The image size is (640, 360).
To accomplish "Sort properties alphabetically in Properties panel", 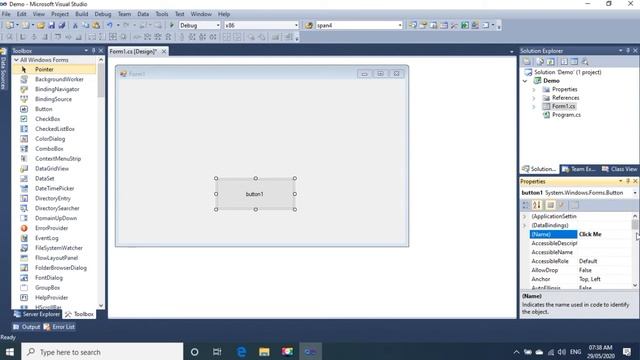I will 537,205.
